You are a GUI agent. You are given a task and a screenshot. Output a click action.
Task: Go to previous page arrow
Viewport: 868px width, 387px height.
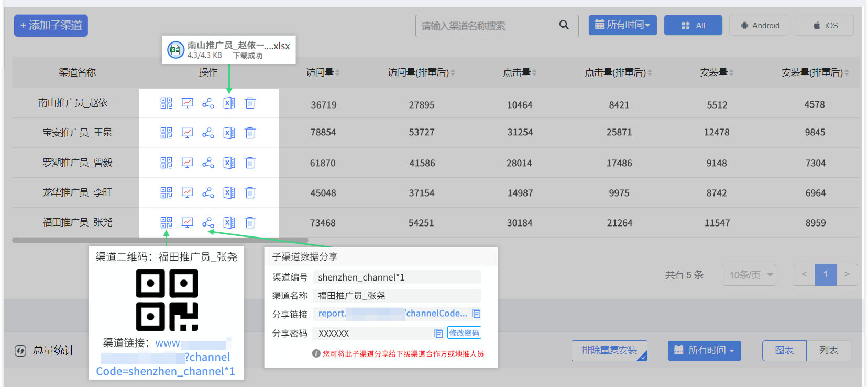click(x=804, y=274)
